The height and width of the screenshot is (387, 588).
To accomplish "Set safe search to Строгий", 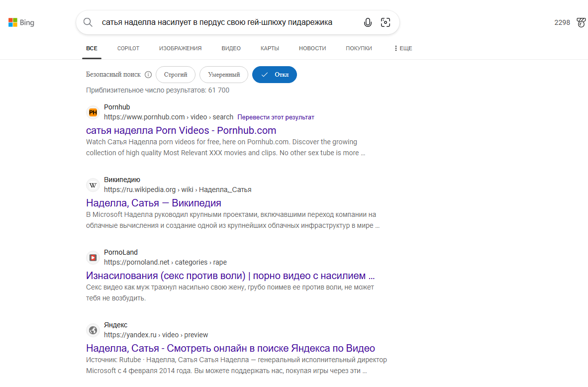I will tap(176, 75).
